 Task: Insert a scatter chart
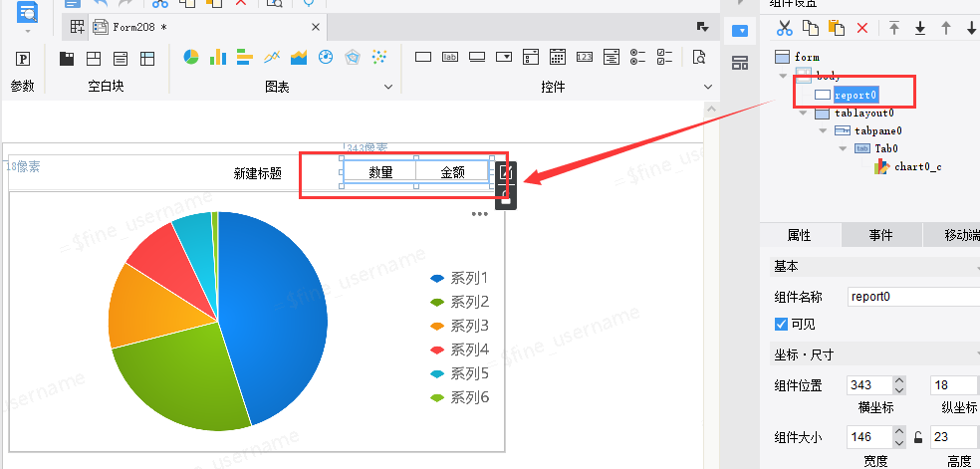point(379,57)
